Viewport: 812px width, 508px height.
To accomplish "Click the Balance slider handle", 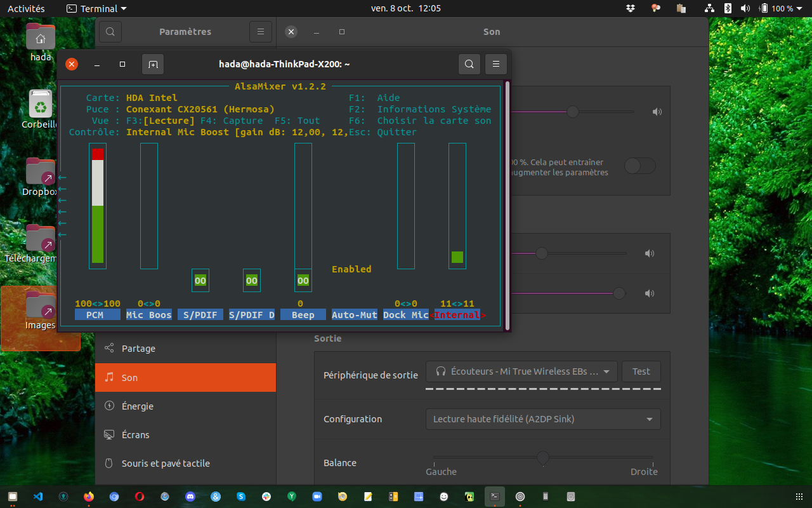I will tap(542, 457).
